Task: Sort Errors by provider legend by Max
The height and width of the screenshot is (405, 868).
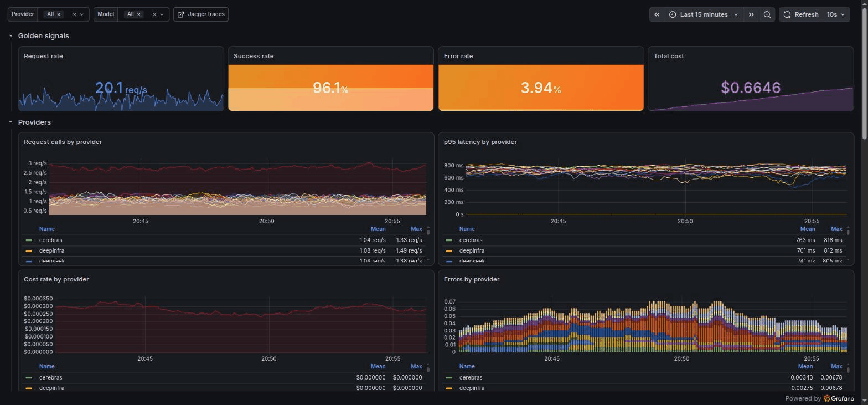Action: 836,366
